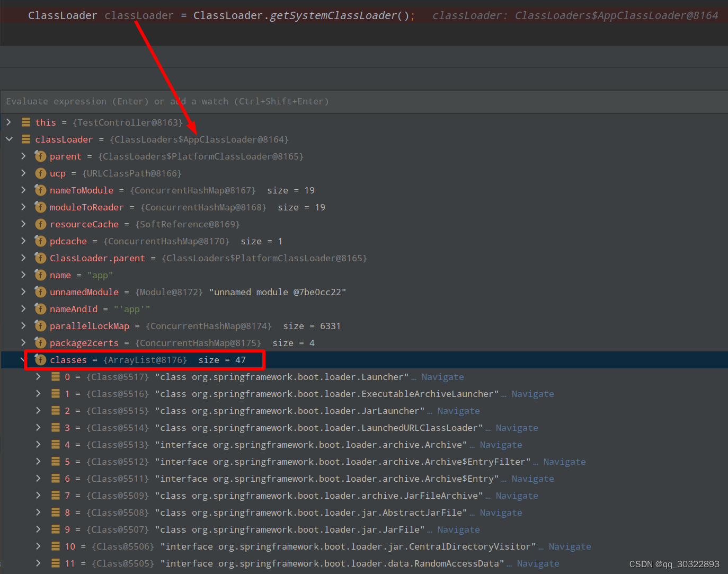Click the field icon beside "parent"
728x574 pixels.
click(40, 156)
